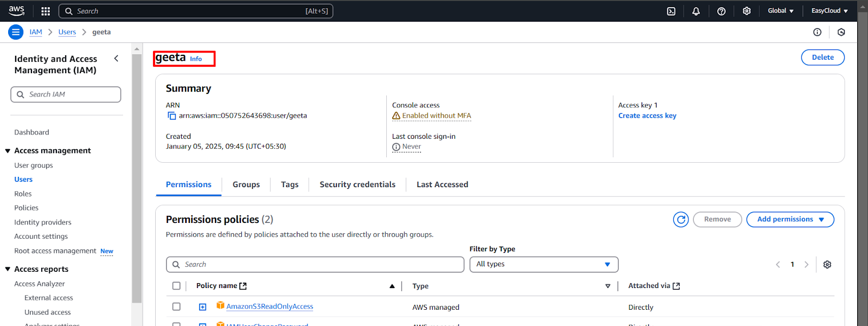
Task: Select the AmazonS3ReadOnlyAccess row checkbox
Action: 176,306
